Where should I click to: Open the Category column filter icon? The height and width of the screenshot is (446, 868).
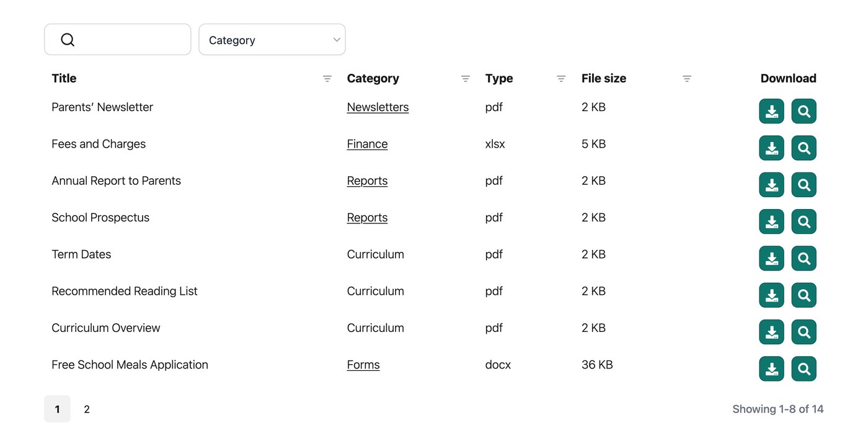pyautogui.click(x=466, y=79)
